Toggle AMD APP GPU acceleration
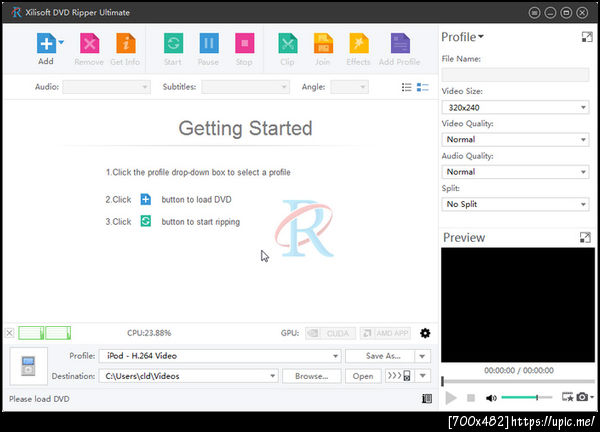This screenshot has height=432, width=600. (385, 333)
